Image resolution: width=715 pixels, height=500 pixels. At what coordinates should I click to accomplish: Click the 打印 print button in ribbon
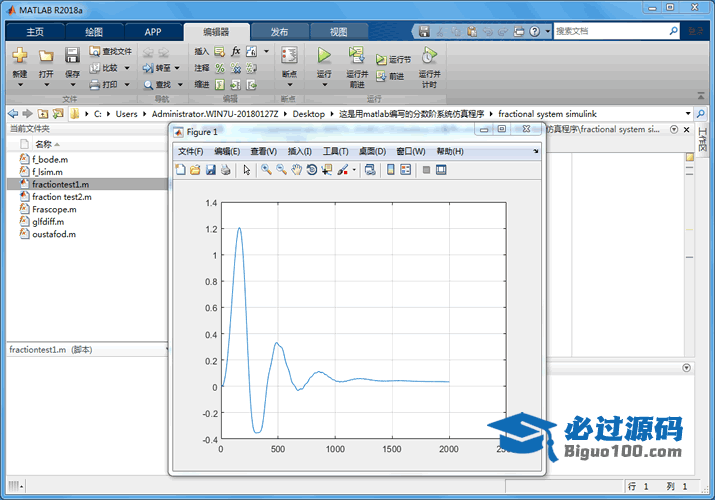pos(104,84)
